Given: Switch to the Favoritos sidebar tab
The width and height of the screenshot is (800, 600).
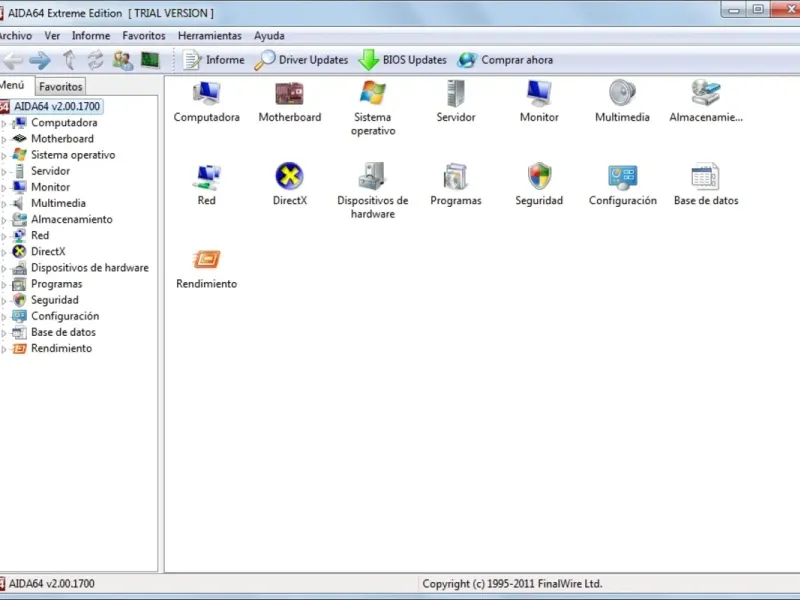Looking at the screenshot, I should coord(61,86).
